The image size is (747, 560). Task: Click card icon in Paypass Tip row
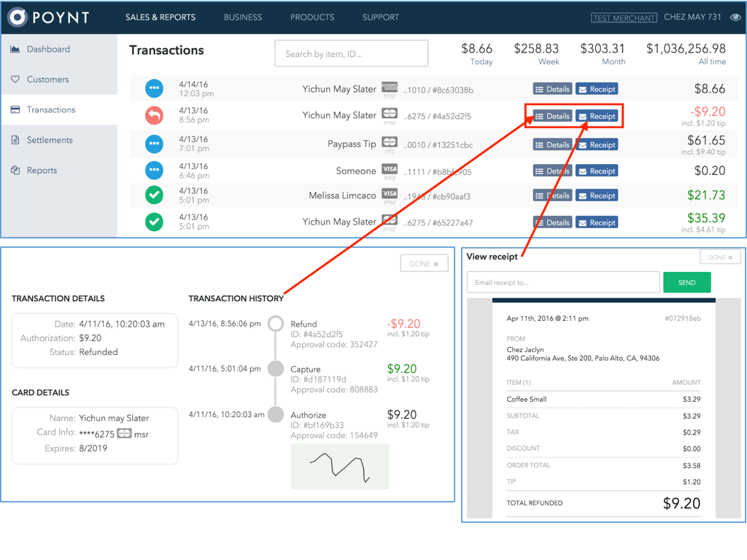(x=390, y=142)
